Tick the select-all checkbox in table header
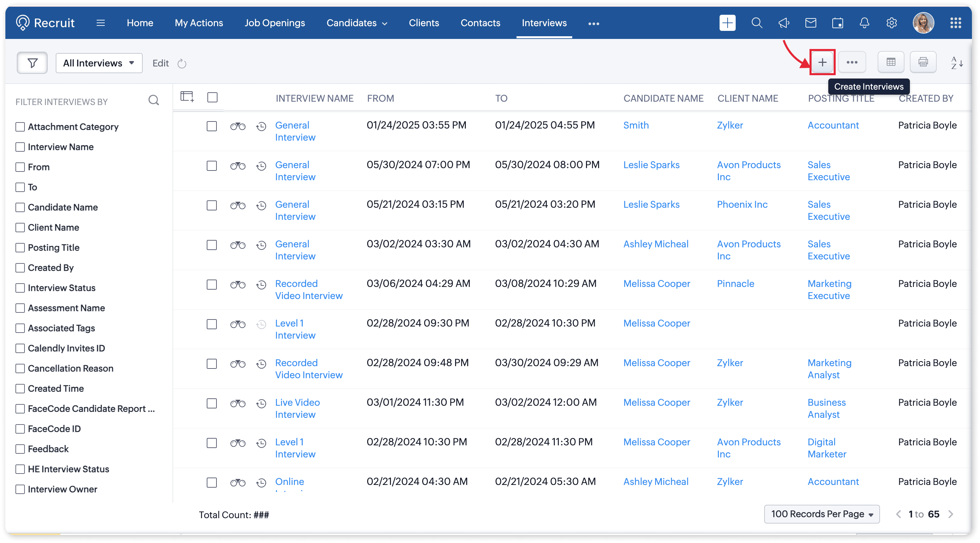980x543 pixels. [x=212, y=97]
